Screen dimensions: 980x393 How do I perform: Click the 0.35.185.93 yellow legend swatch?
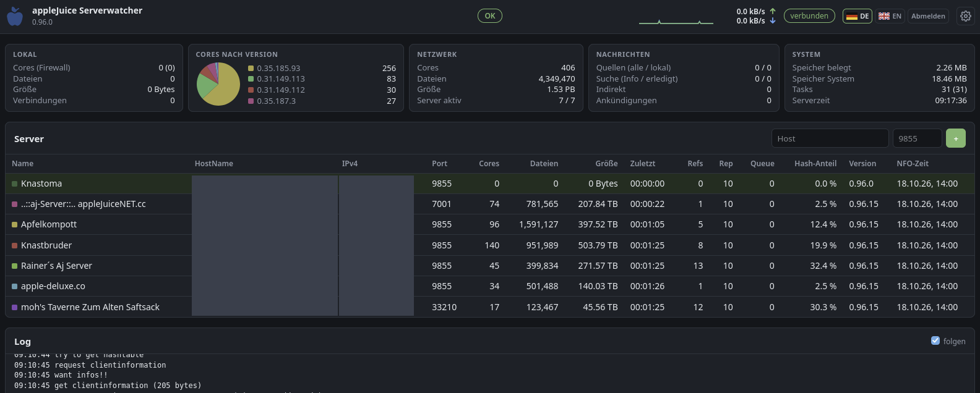tap(251, 69)
